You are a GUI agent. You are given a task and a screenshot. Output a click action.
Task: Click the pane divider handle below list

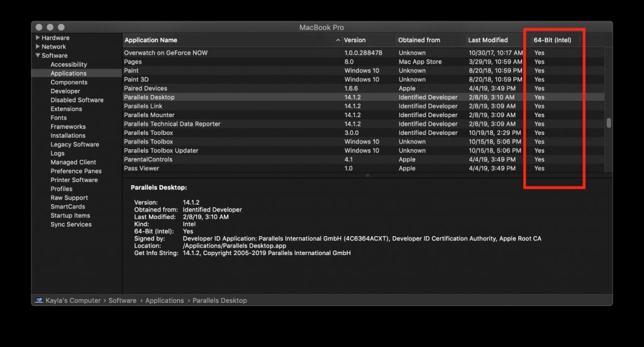pos(367,175)
